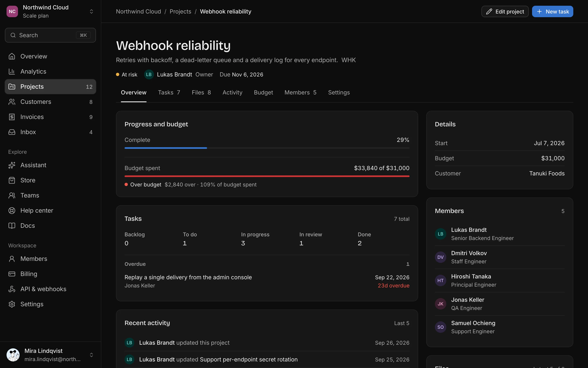Click the Complete progress bar
Viewport: 588px width, 368px height.
tap(267, 148)
